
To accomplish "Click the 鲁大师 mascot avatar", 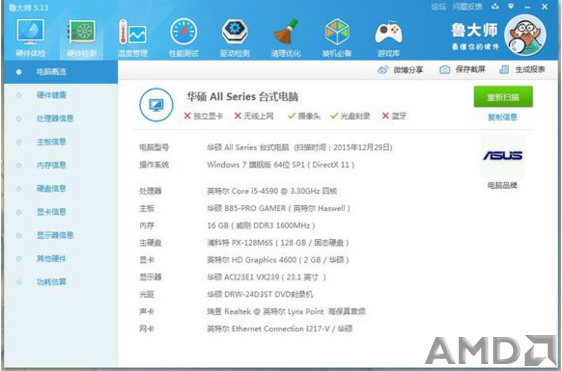I will coord(525,35).
